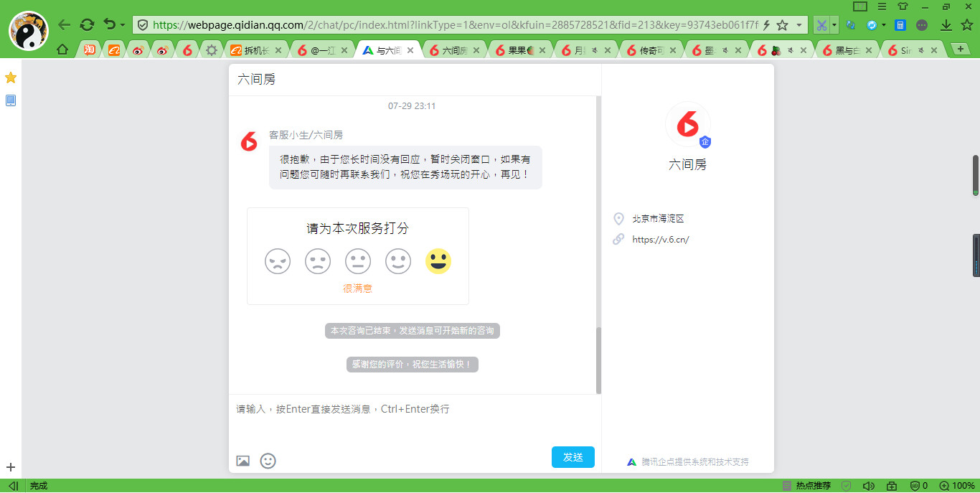
Task: Click the browser page vertical scrollbar
Action: point(976,175)
